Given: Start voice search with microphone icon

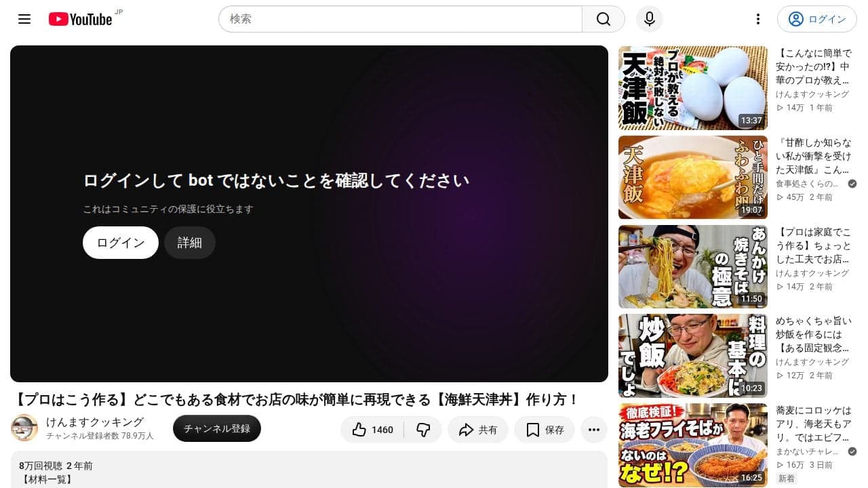Looking at the screenshot, I should click(650, 19).
